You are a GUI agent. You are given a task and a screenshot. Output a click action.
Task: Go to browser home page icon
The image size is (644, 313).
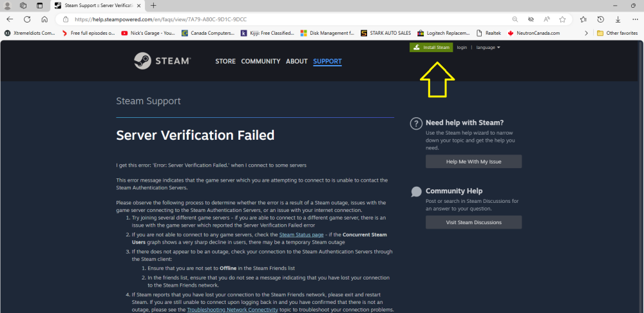point(44,19)
